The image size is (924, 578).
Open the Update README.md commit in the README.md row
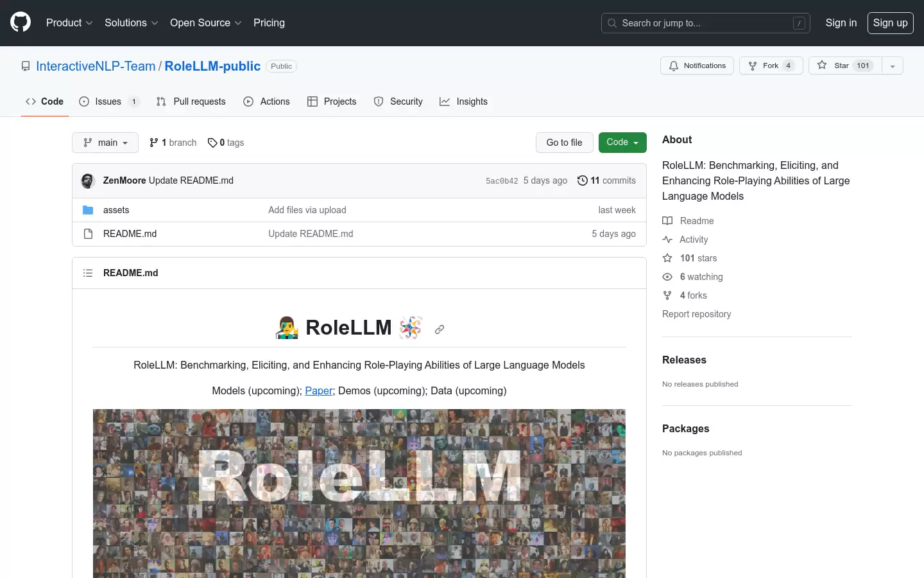click(x=311, y=234)
